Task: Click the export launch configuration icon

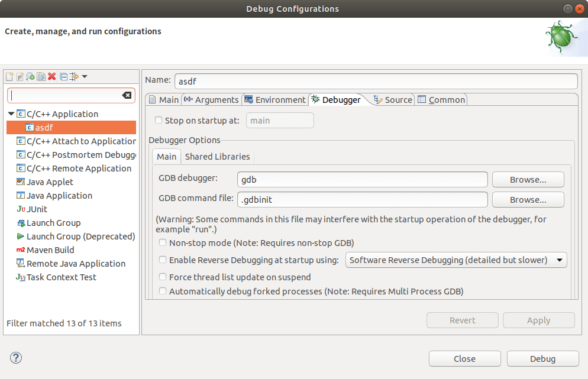Action: point(30,77)
